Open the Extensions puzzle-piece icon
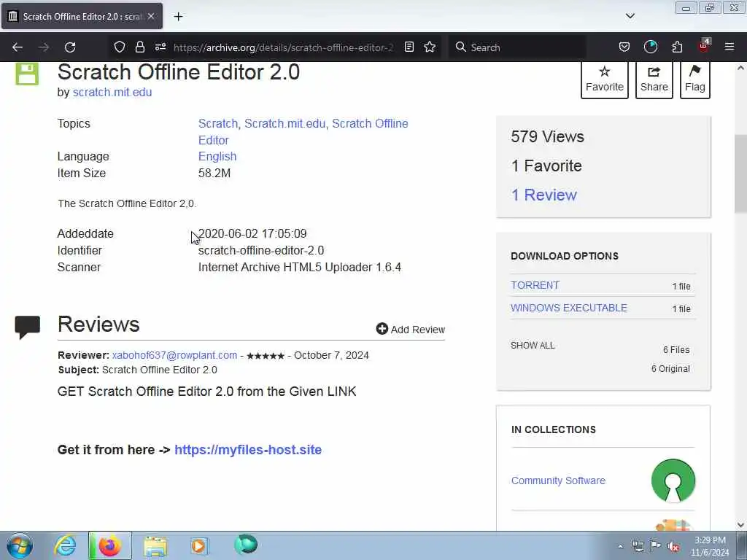This screenshot has width=747, height=560. (677, 47)
